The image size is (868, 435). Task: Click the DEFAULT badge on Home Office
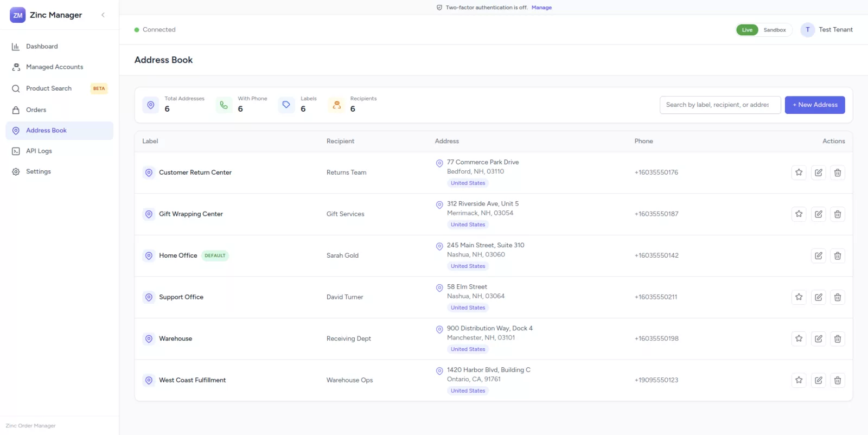(x=215, y=255)
